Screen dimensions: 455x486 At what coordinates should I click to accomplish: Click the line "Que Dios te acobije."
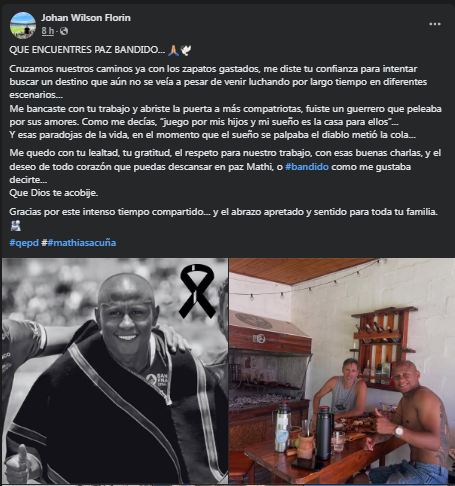(x=54, y=193)
